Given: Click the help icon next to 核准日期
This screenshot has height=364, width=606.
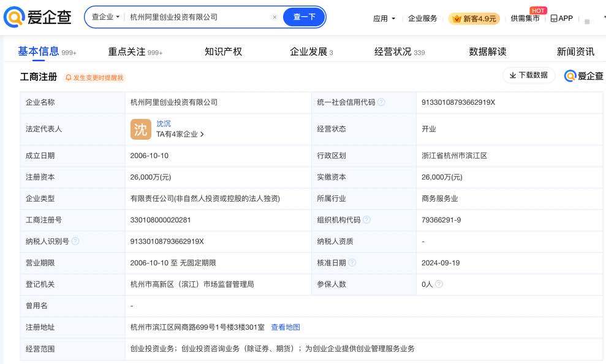Looking at the screenshot, I should (352, 263).
